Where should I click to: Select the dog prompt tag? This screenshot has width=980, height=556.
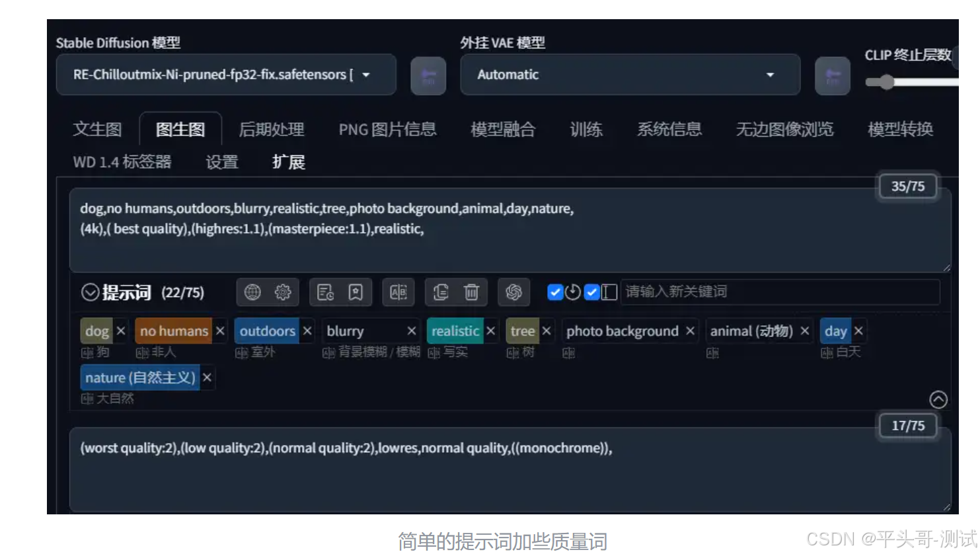point(97,331)
